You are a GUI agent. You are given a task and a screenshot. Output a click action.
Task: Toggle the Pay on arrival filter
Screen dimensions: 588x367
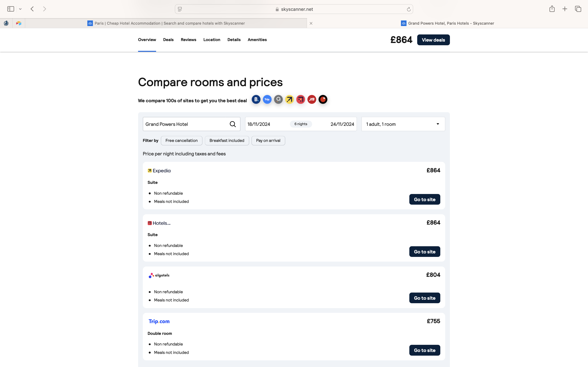[268, 141]
